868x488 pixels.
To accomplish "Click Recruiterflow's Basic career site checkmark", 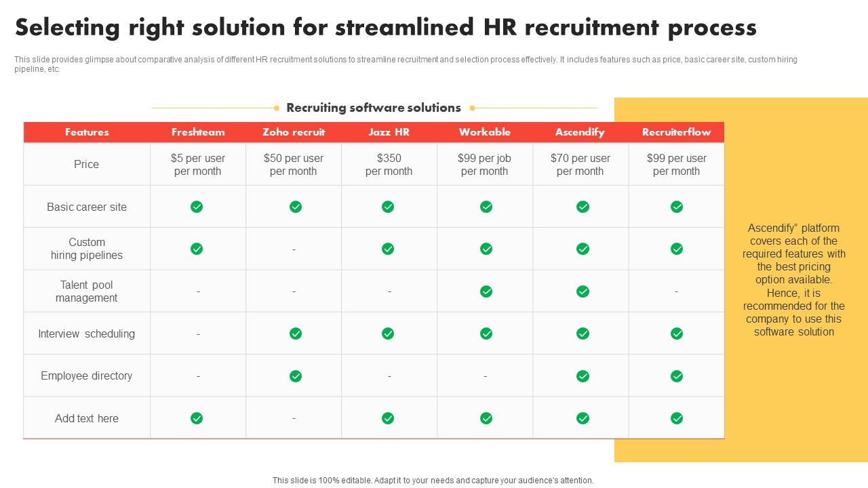I will click(x=677, y=207).
